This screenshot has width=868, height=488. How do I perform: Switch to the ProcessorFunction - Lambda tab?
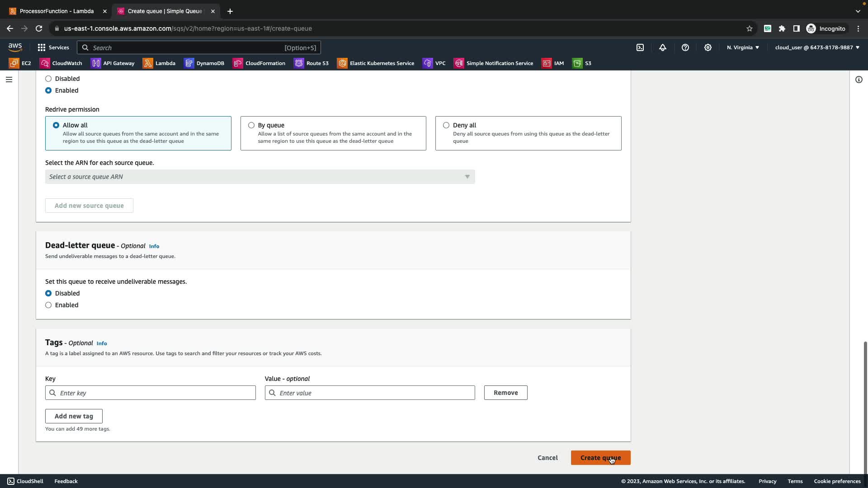[57, 11]
